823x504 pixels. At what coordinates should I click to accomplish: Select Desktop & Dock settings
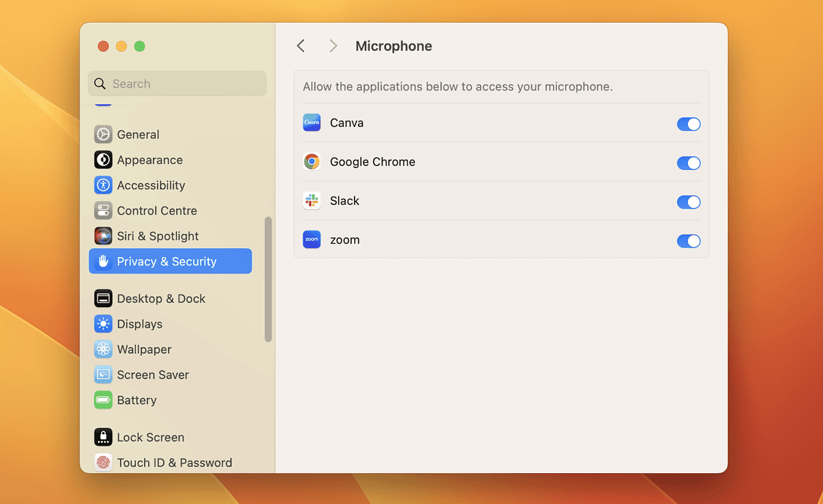click(161, 298)
